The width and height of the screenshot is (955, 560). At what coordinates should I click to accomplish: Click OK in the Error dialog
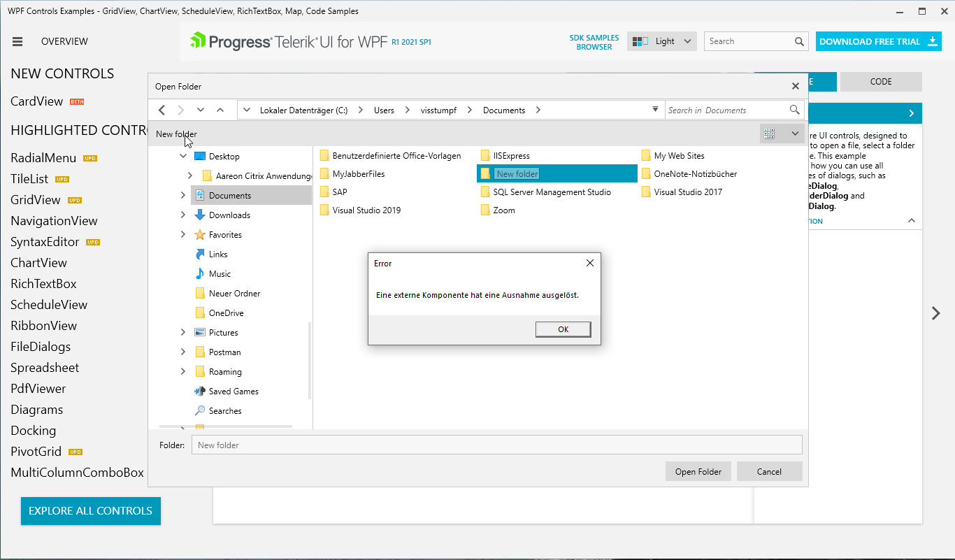click(x=563, y=329)
